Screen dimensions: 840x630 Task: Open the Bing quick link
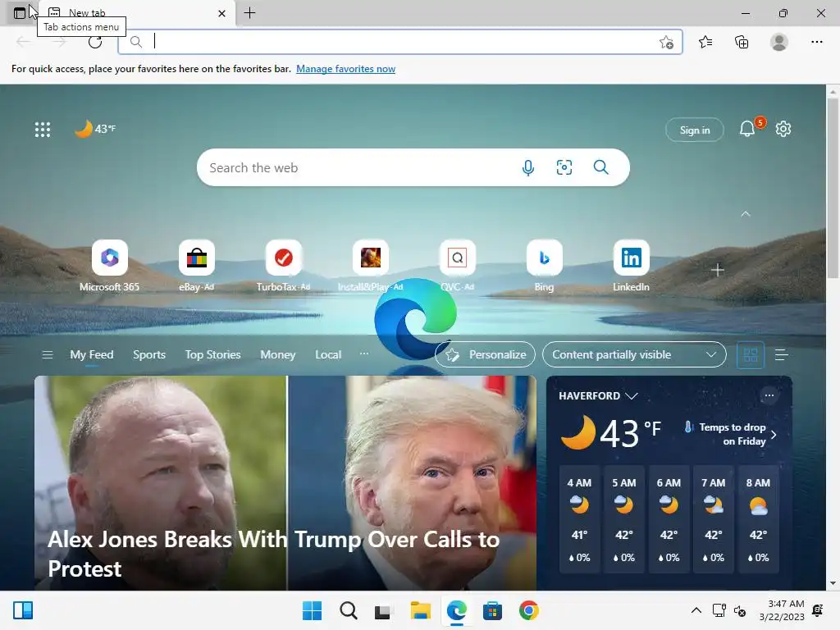pyautogui.click(x=545, y=266)
